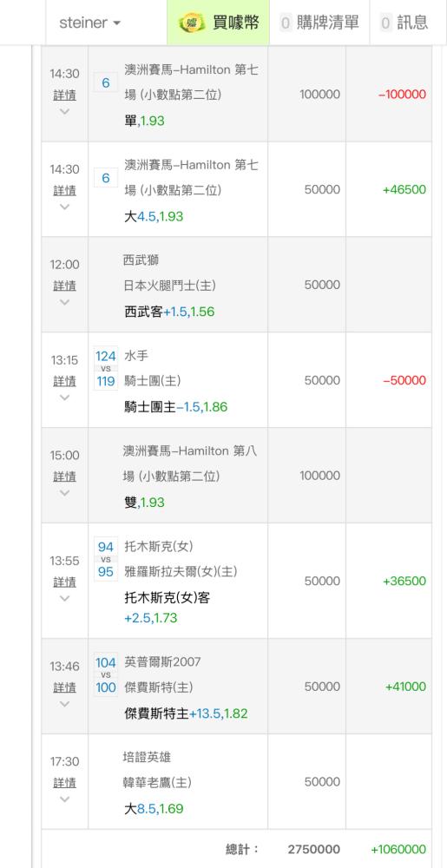The height and width of the screenshot is (868, 447).
Task: Expand the chevron under the 14:30 單 bet
Action: 65,111
